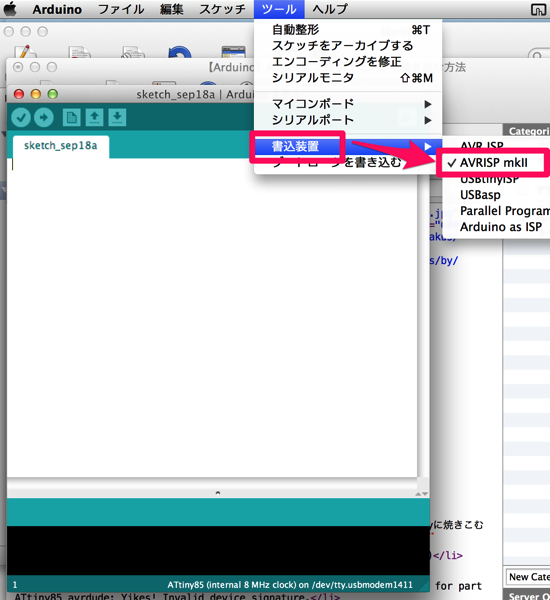Image resolution: width=550 pixels, height=600 pixels.
Task: Save sketch with the down-arrow icon
Action: [117, 117]
